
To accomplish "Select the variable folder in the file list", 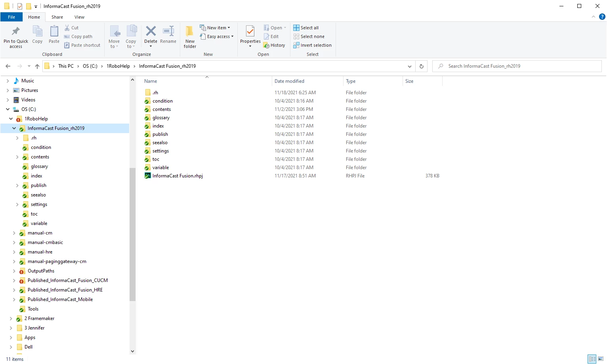I will [160, 168].
